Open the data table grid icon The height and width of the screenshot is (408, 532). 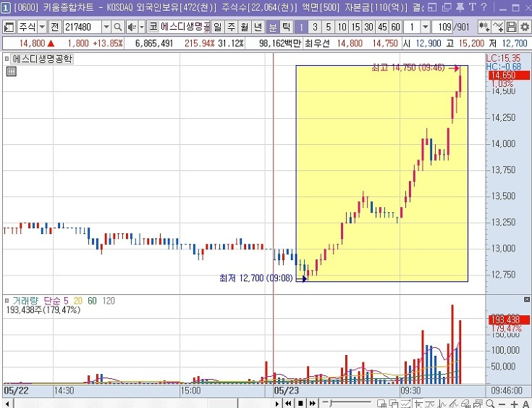click(11, 71)
